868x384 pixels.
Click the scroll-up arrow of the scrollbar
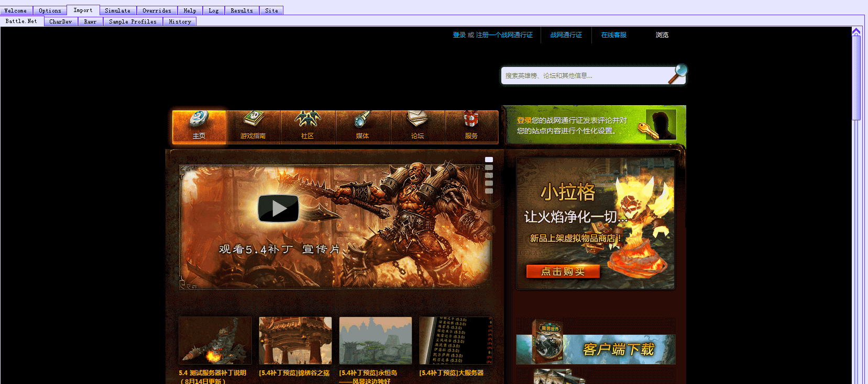(x=856, y=31)
